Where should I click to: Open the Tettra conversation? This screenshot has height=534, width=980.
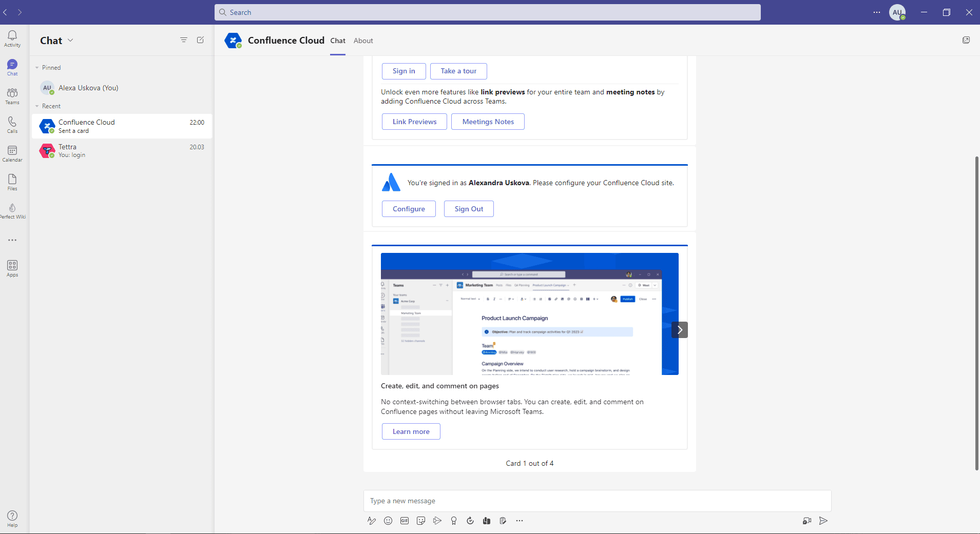point(122,151)
